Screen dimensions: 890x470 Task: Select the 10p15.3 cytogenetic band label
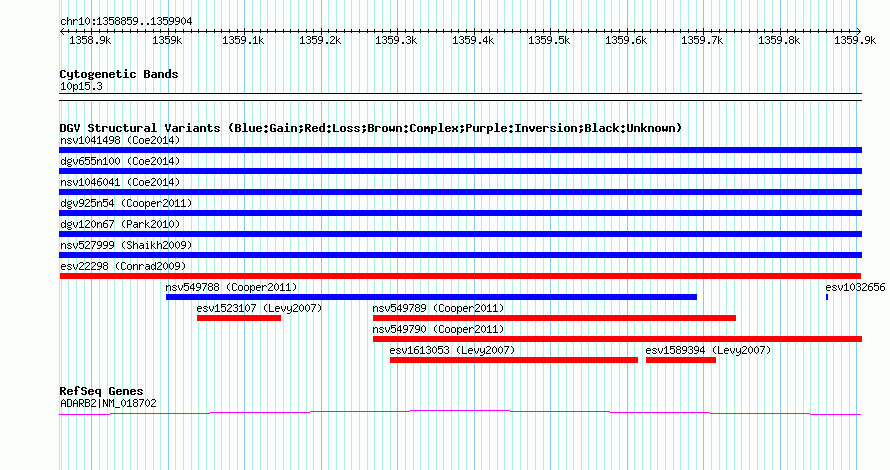pos(81,86)
